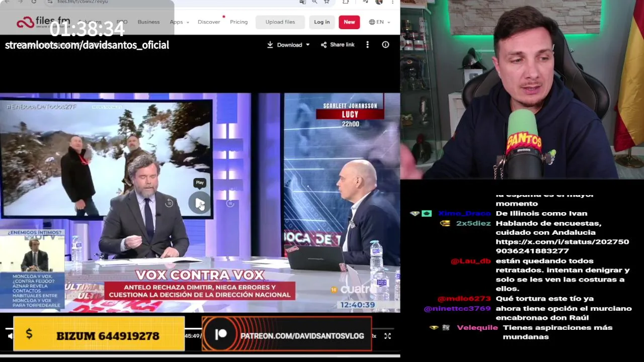Click the video frame showing VOX CONTRA VOX
Screen dimensions: 644x362
click(200, 203)
